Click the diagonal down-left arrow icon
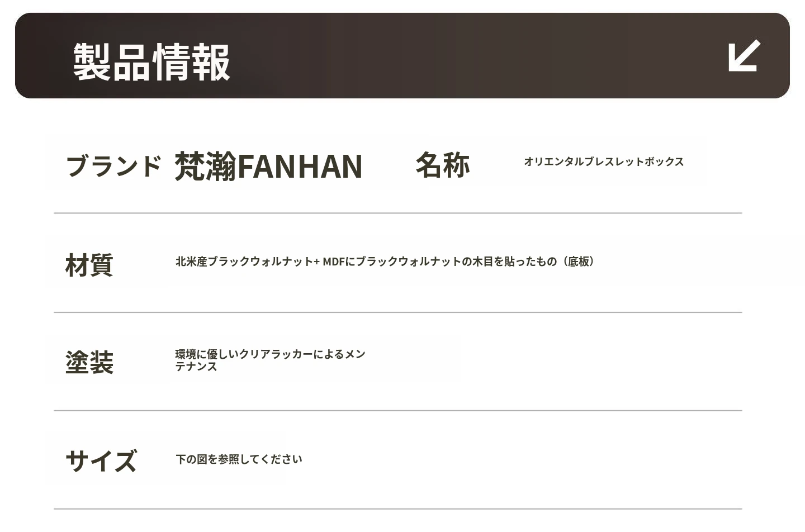This screenshot has width=805, height=532. click(x=744, y=56)
